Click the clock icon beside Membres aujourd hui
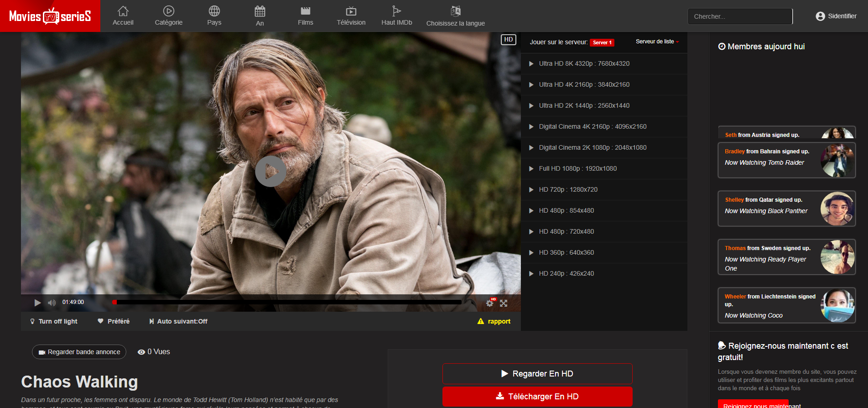This screenshot has width=868, height=408. (x=722, y=46)
